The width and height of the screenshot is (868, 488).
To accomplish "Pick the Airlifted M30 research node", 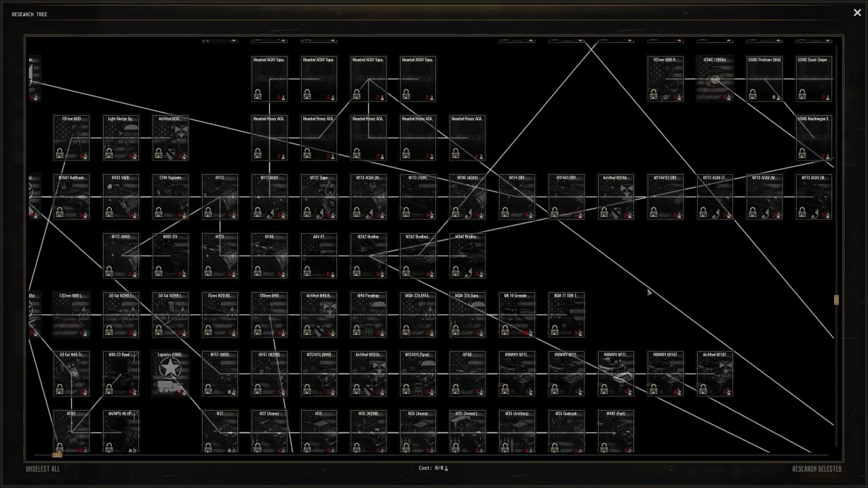I will point(170,138).
